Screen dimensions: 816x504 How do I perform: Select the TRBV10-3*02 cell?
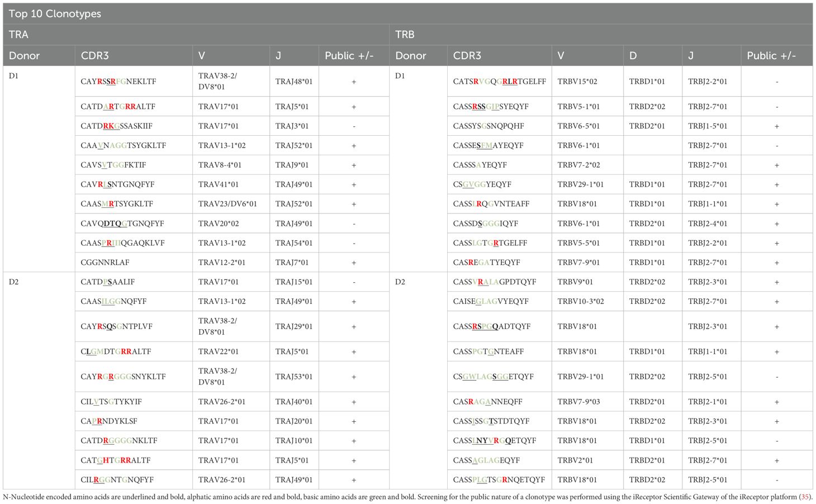[x=581, y=301]
